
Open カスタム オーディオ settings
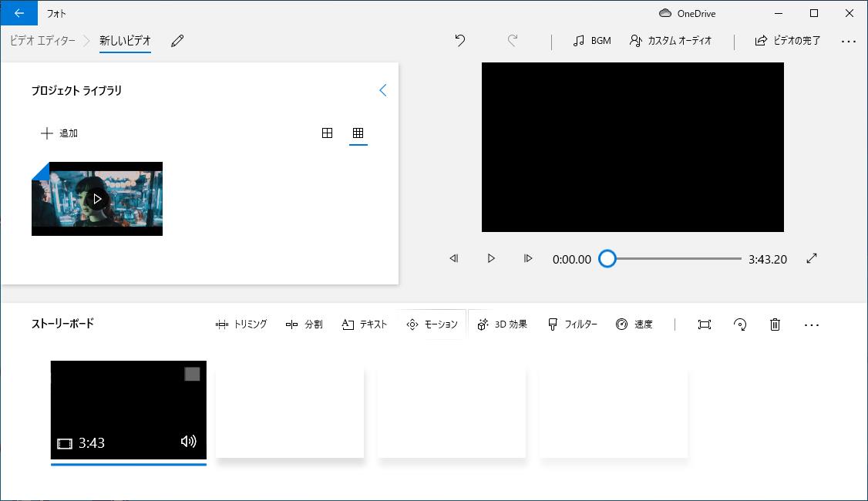(671, 40)
